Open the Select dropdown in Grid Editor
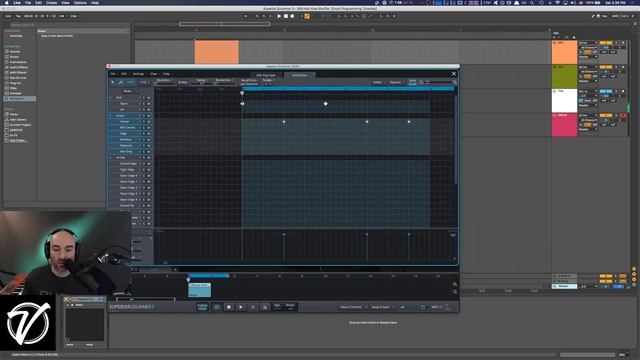Image resolution: width=640 pixels, height=360 pixels. point(379,82)
